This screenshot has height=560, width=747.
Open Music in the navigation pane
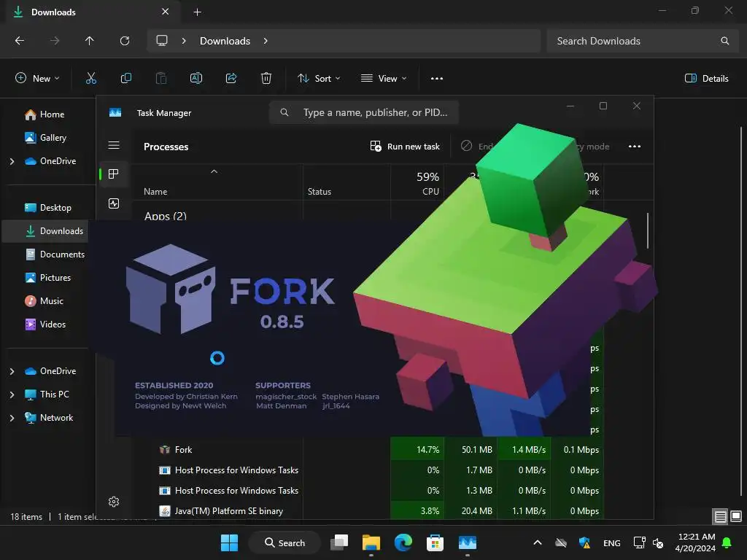[44, 301]
